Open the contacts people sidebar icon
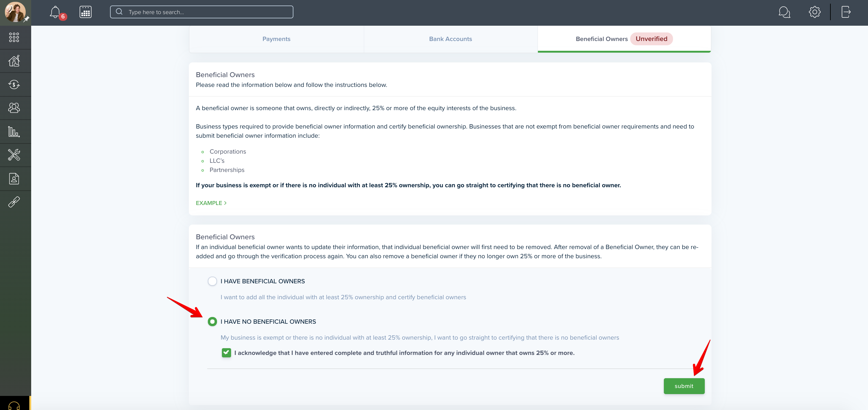Screen dimensions: 868x410 click(x=14, y=108)
